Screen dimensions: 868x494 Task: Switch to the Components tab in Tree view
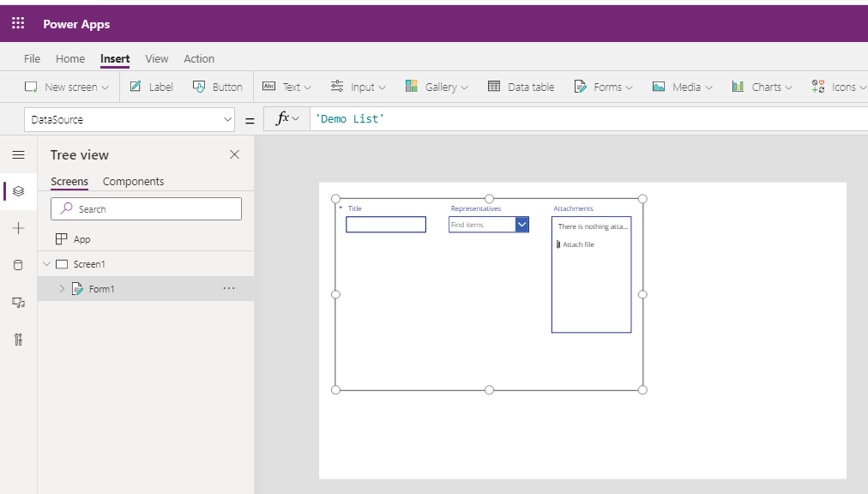[x=134, y=181]
